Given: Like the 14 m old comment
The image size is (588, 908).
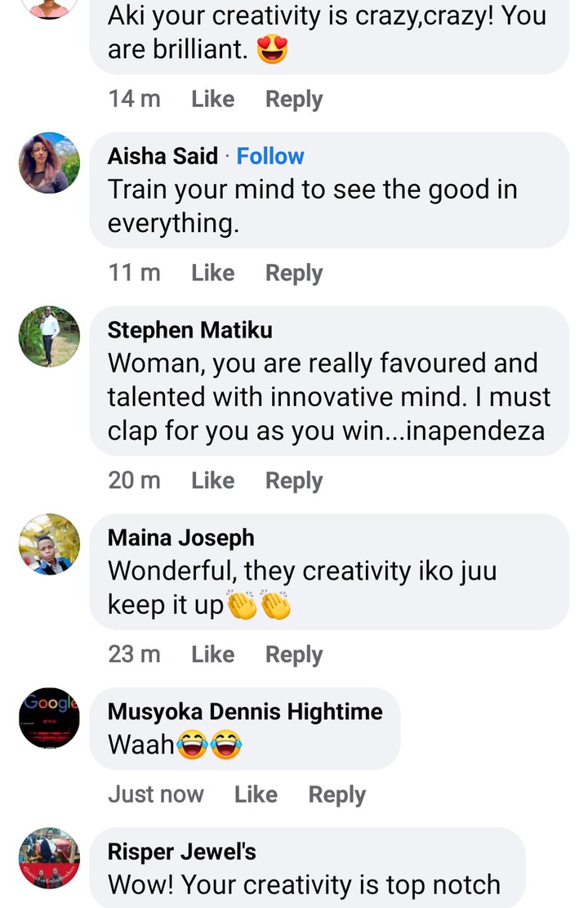Looking at the screenshot, I should click(213, 99).
